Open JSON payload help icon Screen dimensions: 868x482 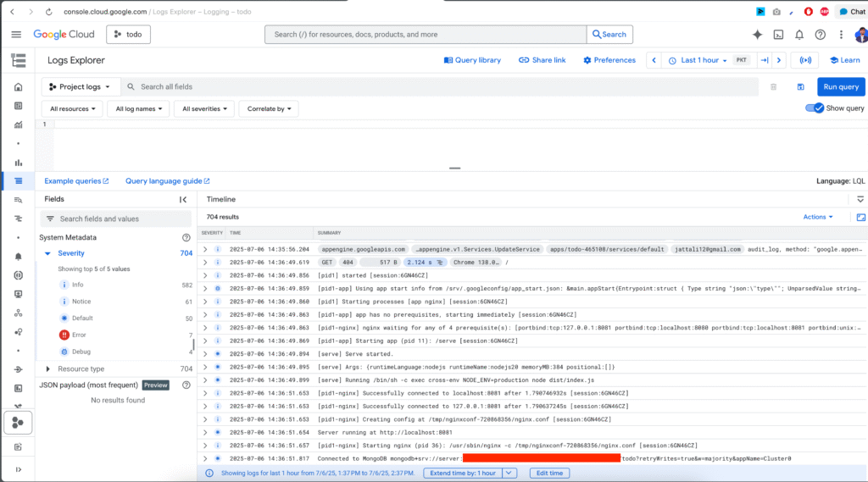pyautogui.click(x=186, y=385)
